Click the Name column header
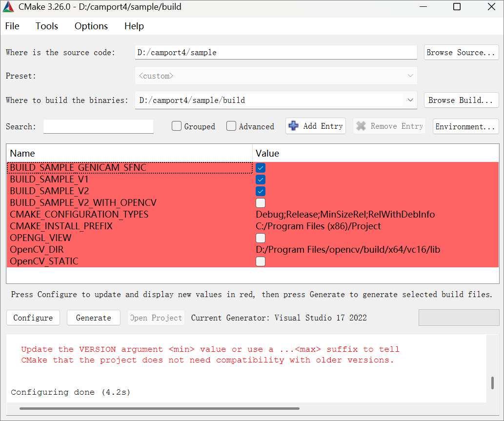 tap(129, 153)
